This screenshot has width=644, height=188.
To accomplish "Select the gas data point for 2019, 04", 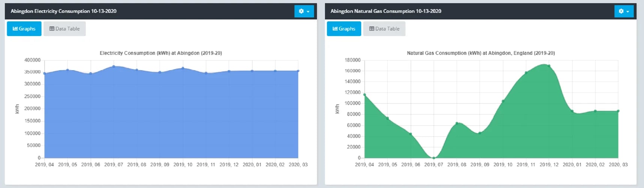I will [x=365, y=95].
